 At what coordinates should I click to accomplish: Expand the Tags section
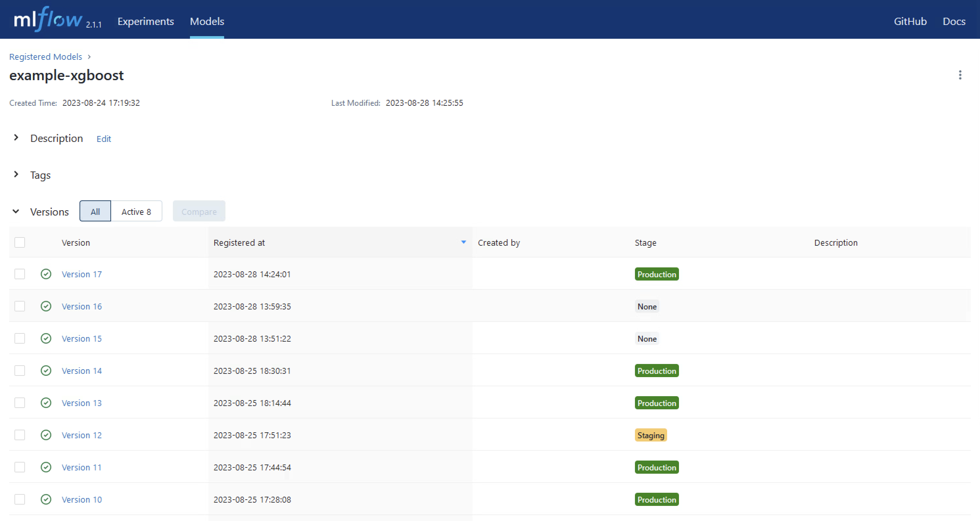(x=16, y=174)
